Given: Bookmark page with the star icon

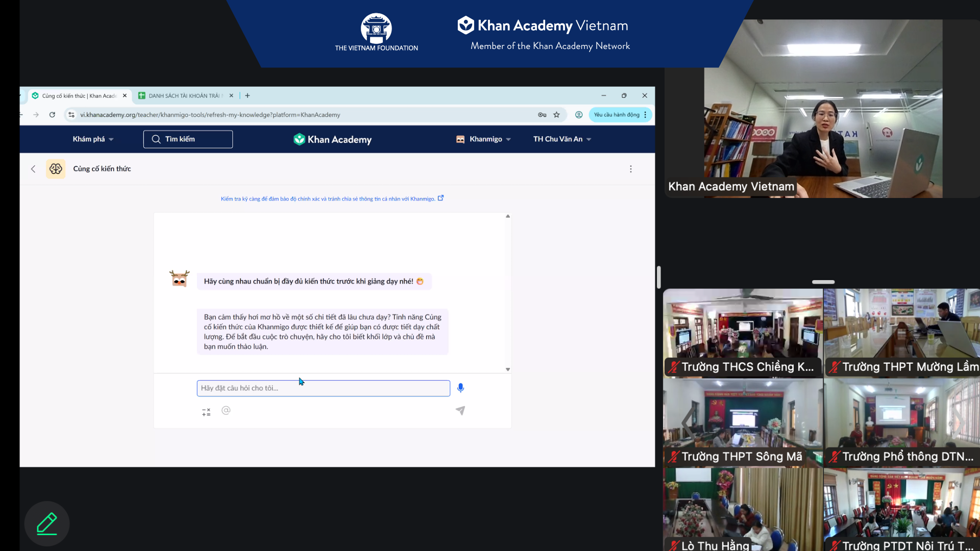Looking at the screenshot, I should [x=556, y=115].
